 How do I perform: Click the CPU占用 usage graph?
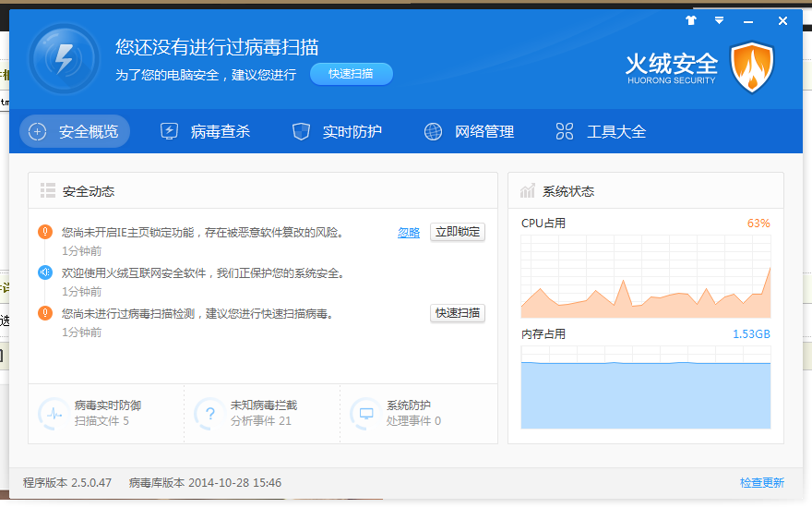pyautogui.click(x=646, y=276)
